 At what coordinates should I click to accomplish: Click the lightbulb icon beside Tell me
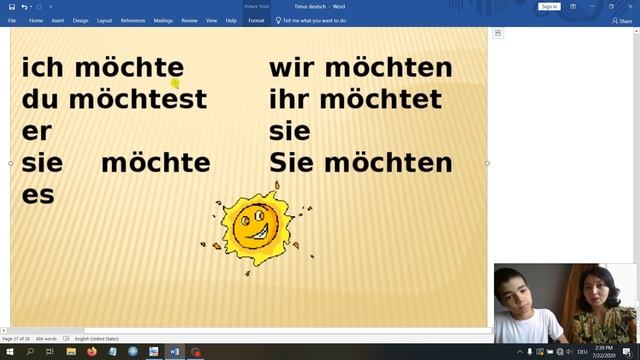coord(278,20)
